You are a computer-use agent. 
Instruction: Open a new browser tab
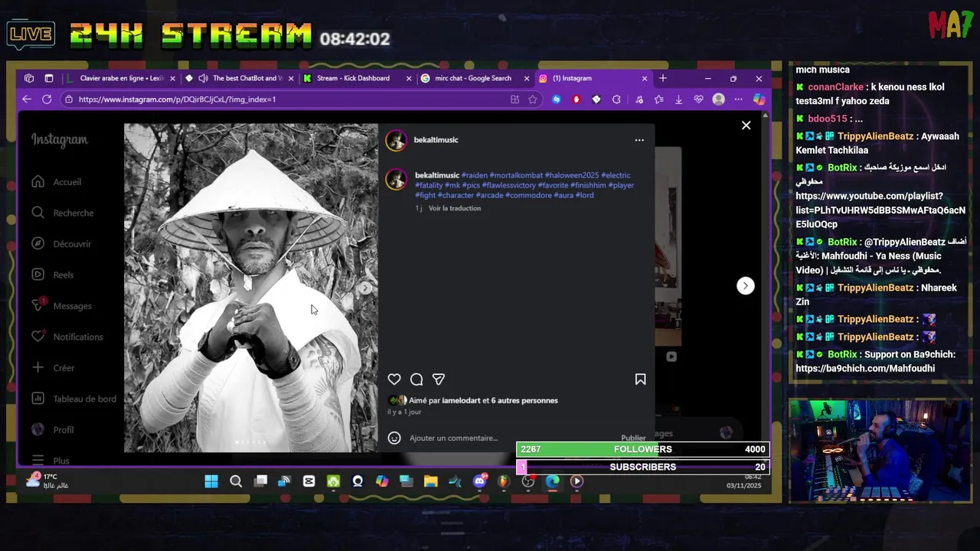coord(663,78)
